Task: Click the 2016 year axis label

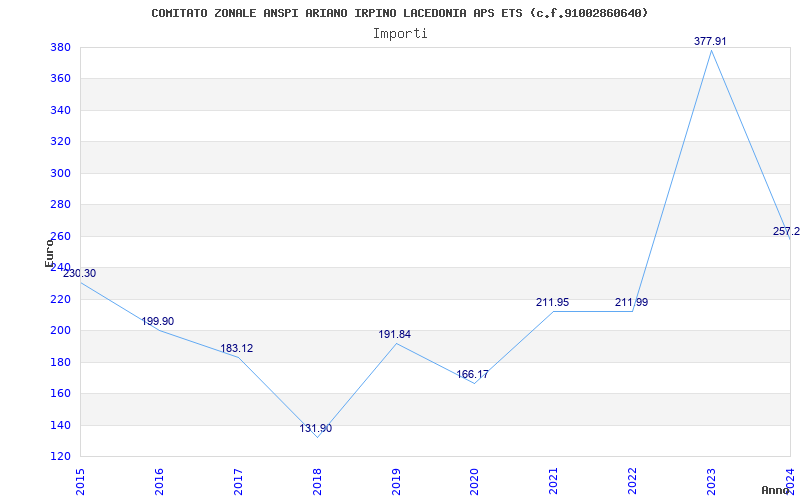Action: 159,481
